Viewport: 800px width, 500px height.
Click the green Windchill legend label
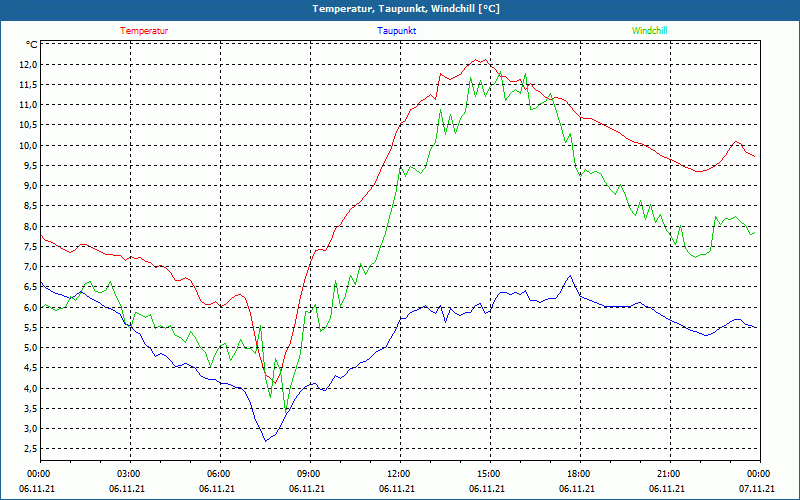coord(649,31)
